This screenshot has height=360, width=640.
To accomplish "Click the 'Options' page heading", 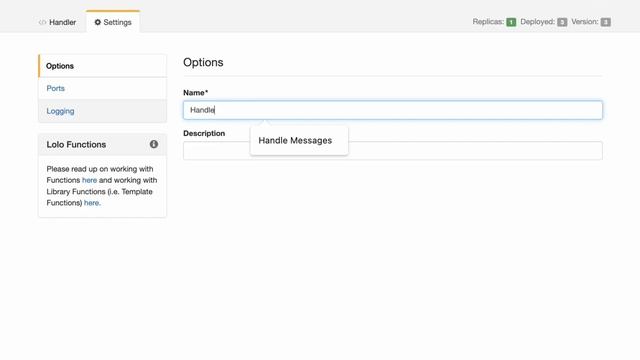I will (203, 62).
